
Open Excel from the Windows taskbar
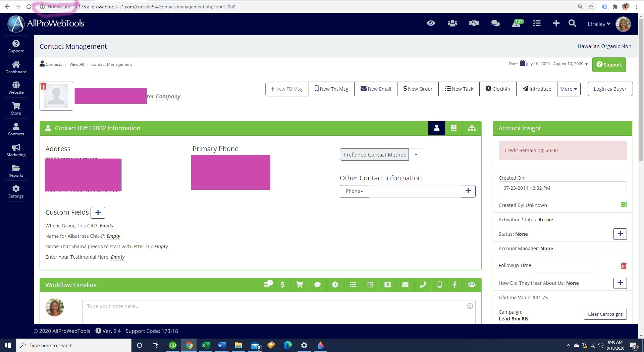[205, 345]
